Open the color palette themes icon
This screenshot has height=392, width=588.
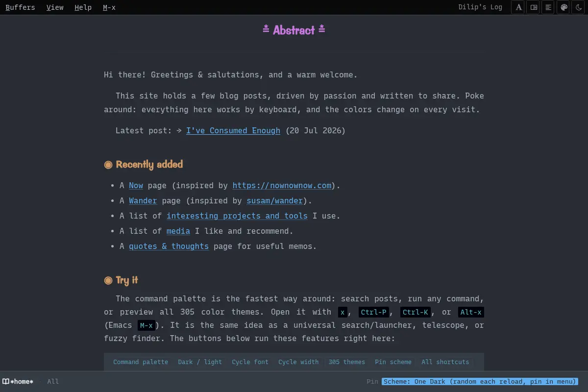563,7
